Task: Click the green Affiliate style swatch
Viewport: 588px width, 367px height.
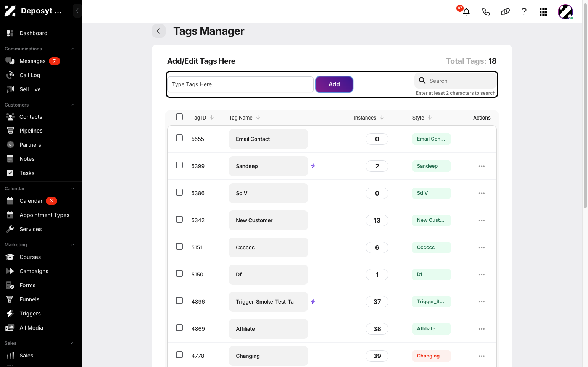Action: click(x=431, y=329)
